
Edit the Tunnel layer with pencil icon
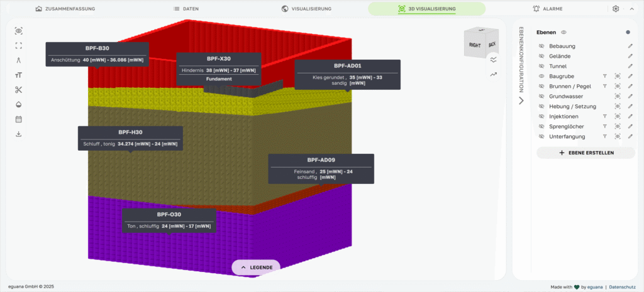click(x=630, y=66)
